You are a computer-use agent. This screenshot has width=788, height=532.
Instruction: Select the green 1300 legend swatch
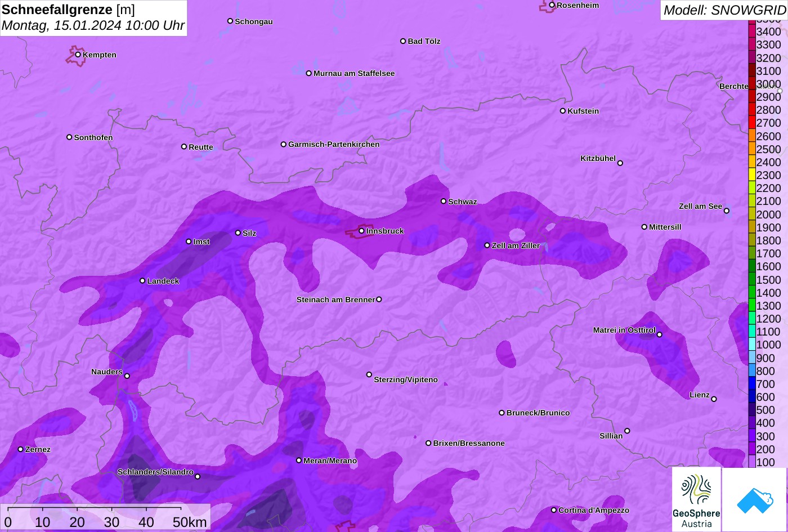(x=751, y=306)
